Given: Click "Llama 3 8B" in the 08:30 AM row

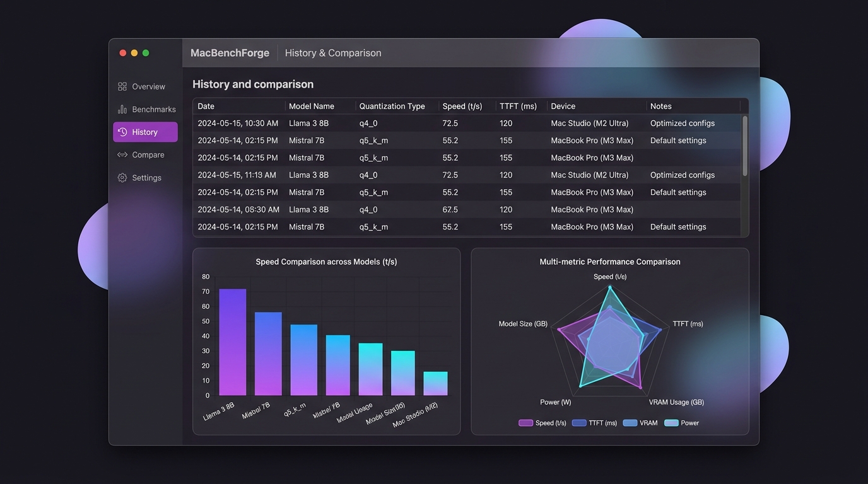Looking at the screenshot, I should (x=308, y=209).
